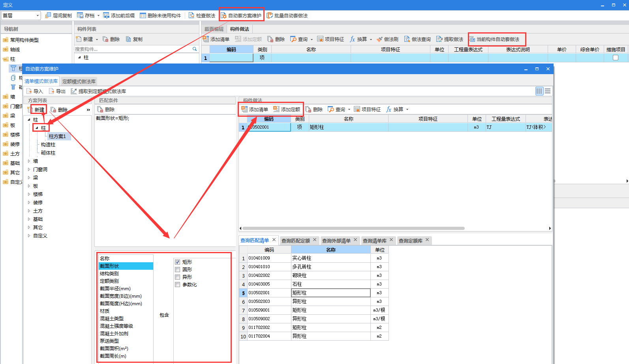Click 删除 in 匹配条件 panel
Image resolution: width=629 pixels, height=364 pixels.
tap(106, 109)
